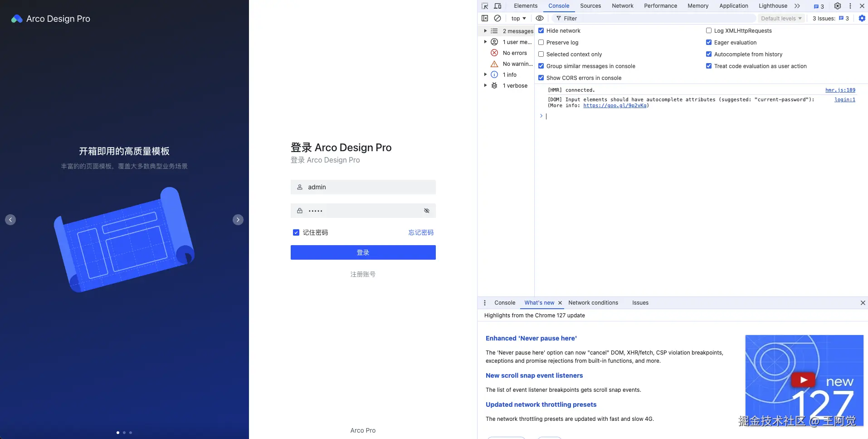The image size is (868, 439).
Task: Open the drawer three-dot menu
Action: click(485, 303)
